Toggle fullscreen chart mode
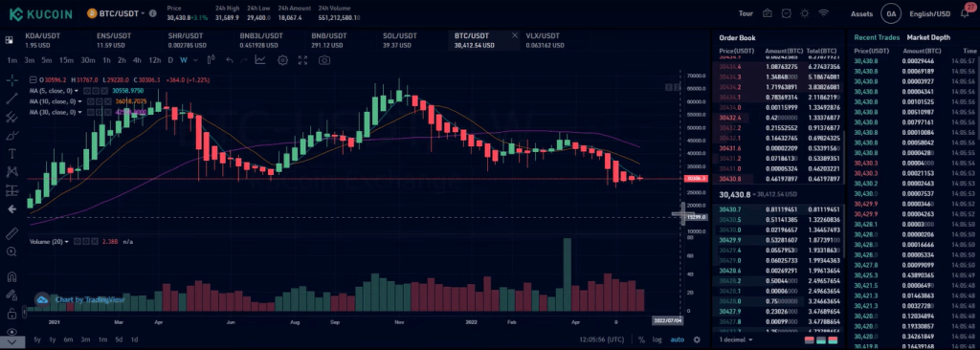 tap(303, 60)
